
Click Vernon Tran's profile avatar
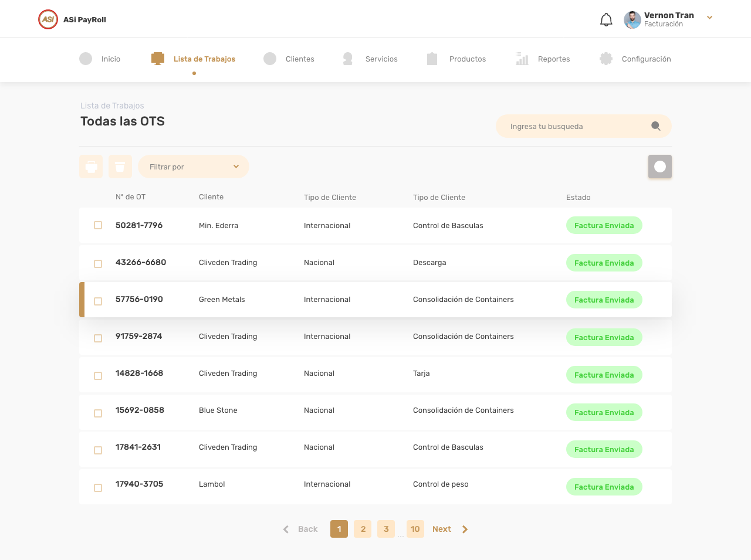point(632,20)
